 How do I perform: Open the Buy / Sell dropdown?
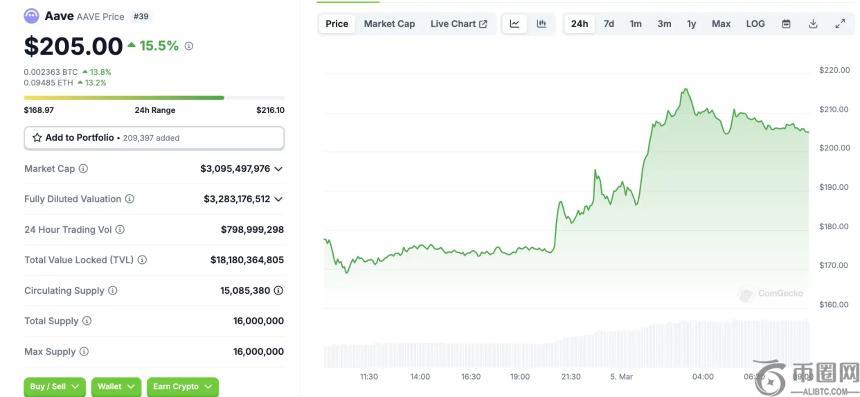[x=55, y=387]
